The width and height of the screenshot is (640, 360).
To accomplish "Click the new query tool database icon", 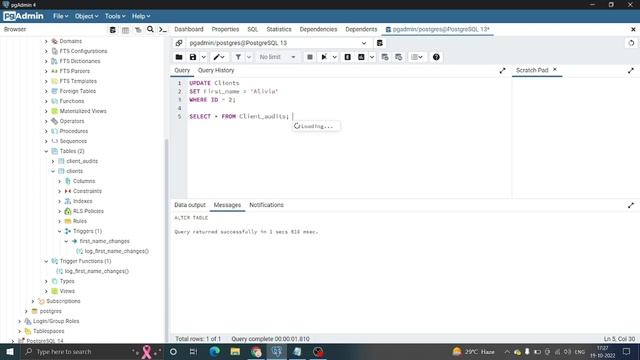I will coord(380,43).
